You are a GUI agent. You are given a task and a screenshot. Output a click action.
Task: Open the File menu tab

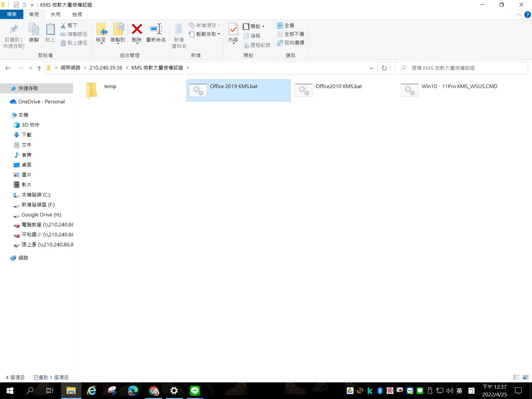(x=12, y=15)
